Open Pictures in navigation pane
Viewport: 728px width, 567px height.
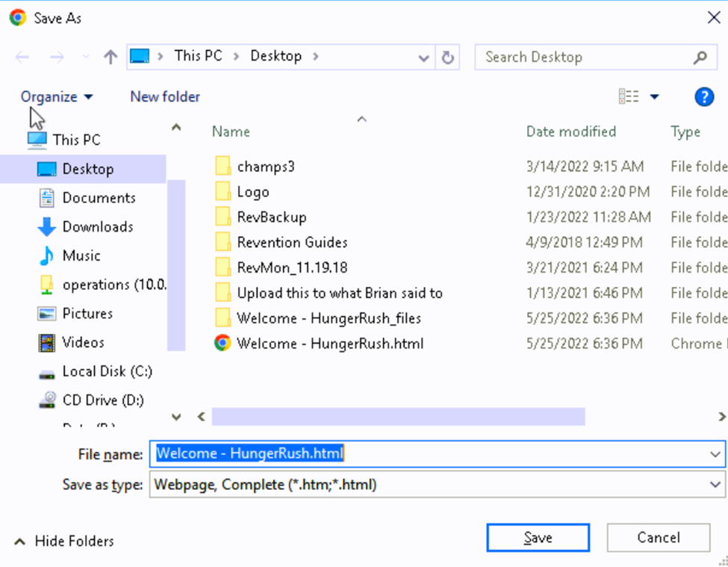[87, 314]
